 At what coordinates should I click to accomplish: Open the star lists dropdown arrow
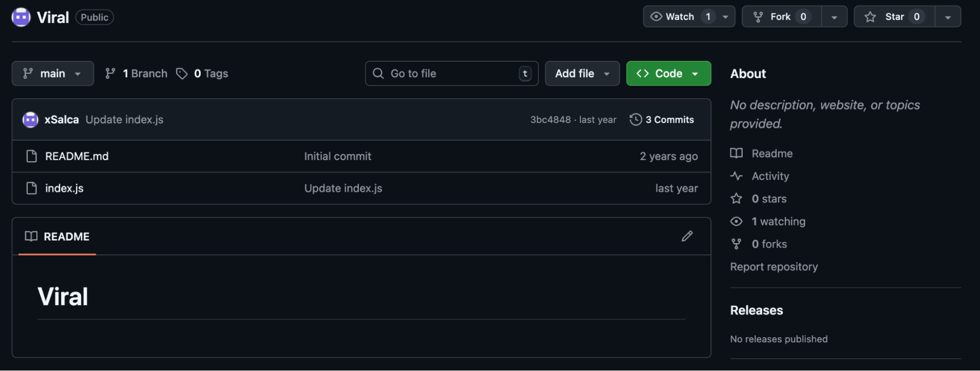coord(948,17)
